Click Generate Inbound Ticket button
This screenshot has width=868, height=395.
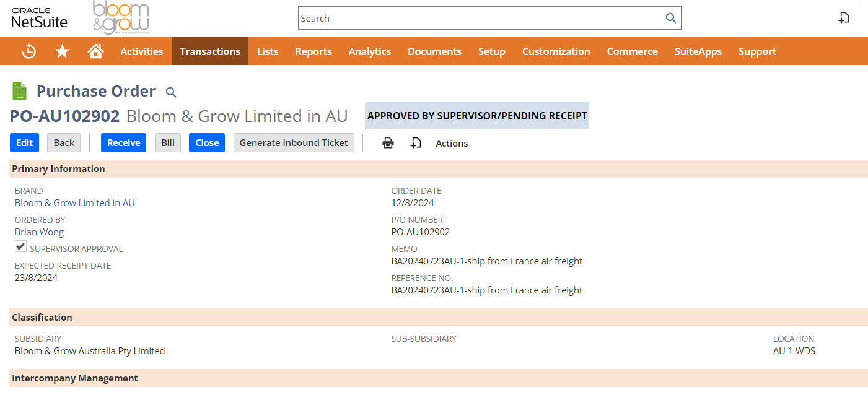pyautogui.click(x=294, y=142)
